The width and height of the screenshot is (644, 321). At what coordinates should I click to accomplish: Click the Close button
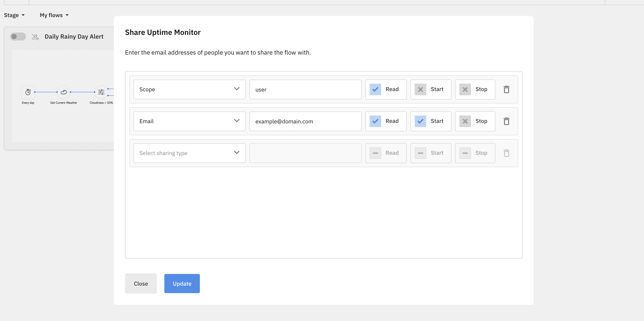[141, 284]
